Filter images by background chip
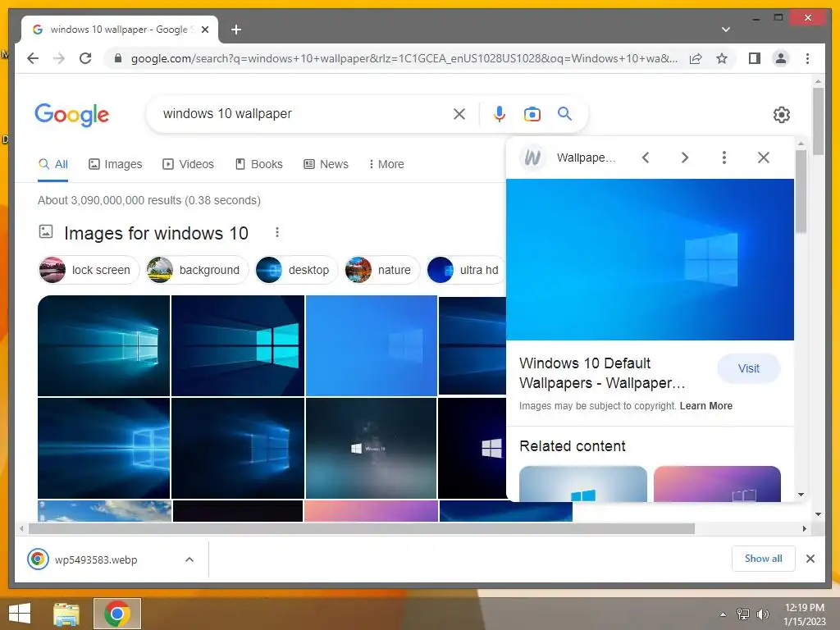 197,270
